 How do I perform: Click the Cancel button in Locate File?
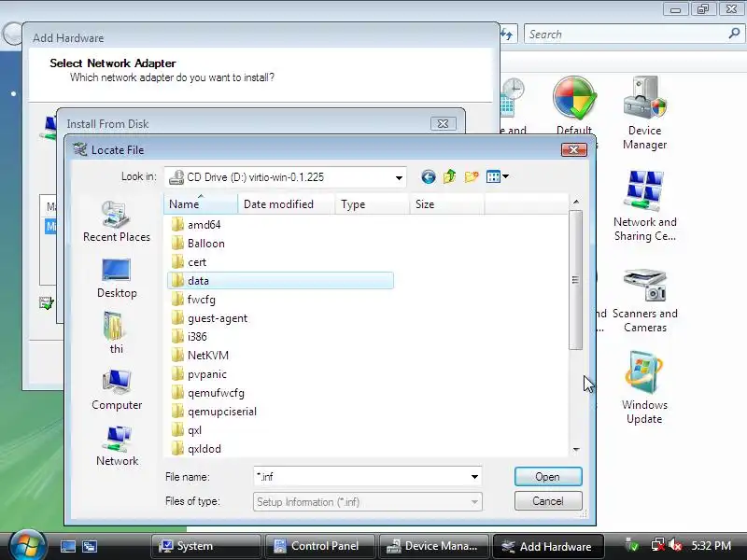click(x=548, y=501)
